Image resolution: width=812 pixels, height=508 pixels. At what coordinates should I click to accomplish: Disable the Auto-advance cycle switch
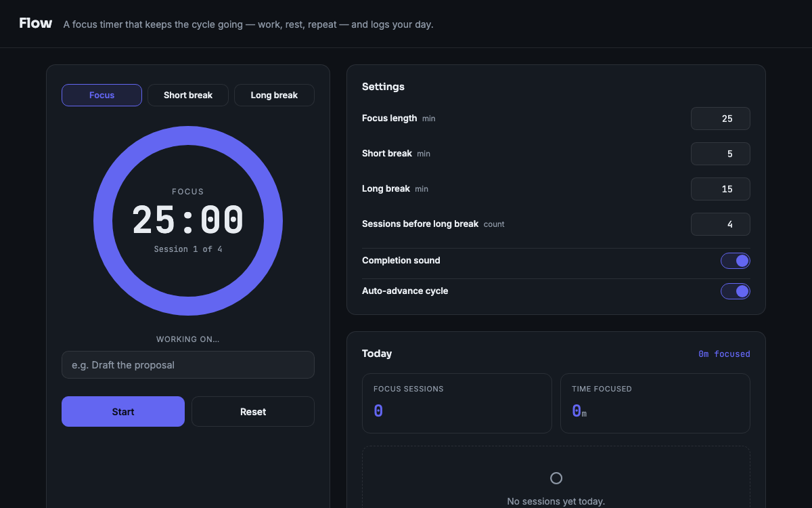tap(736, 291)
